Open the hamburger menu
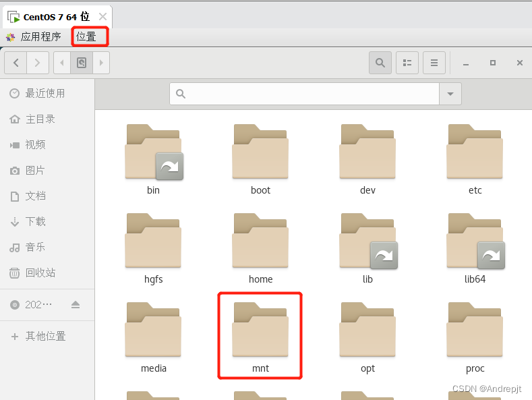The height and width of the screenshot is (400, 532). (434, 63)
